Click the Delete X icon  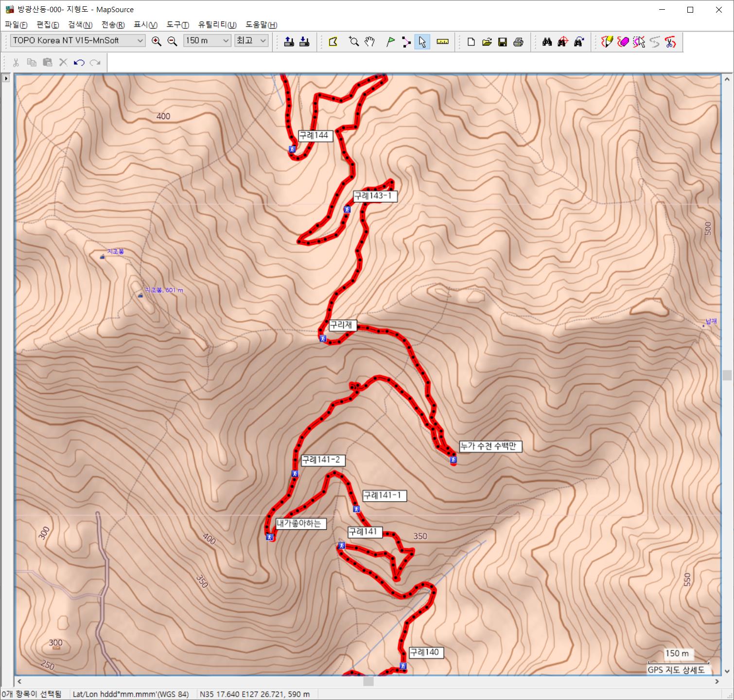click(63, 62)
